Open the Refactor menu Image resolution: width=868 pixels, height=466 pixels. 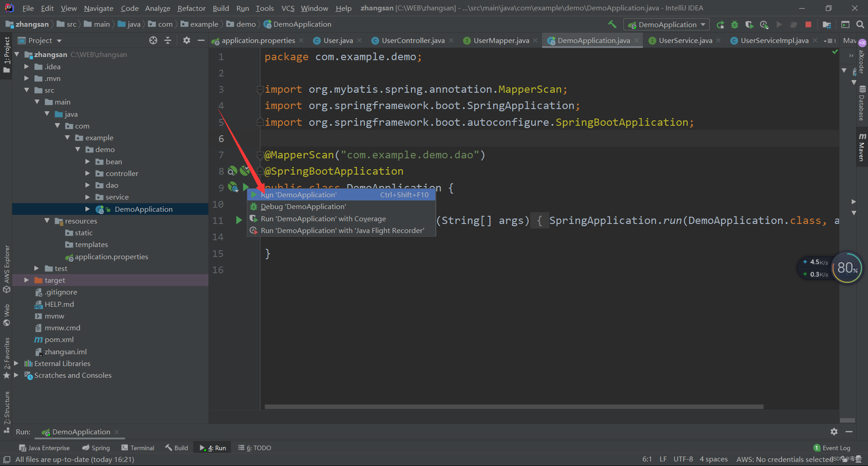[x=191, y=8]
